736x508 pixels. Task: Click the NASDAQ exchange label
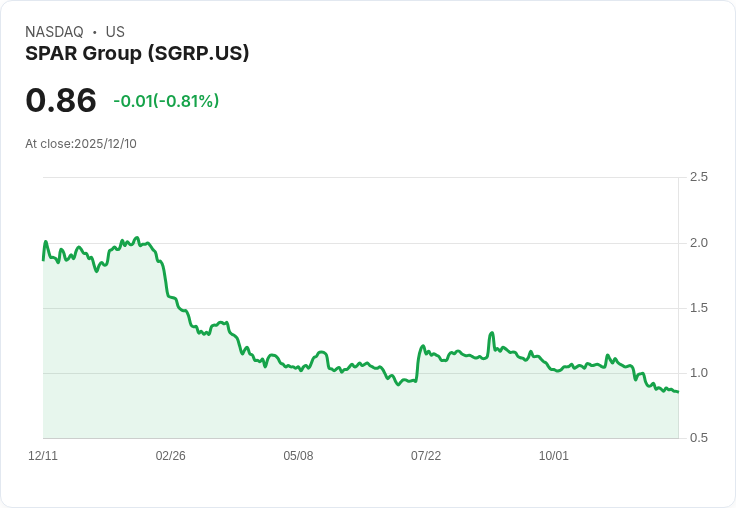(x=54, y=32)
